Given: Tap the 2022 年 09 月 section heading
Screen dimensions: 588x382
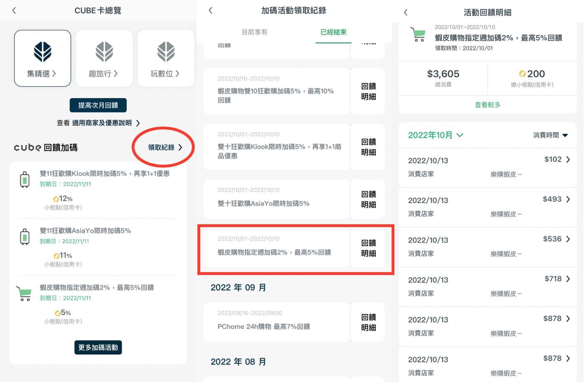Looking at the screenshot, I should 238,287.
